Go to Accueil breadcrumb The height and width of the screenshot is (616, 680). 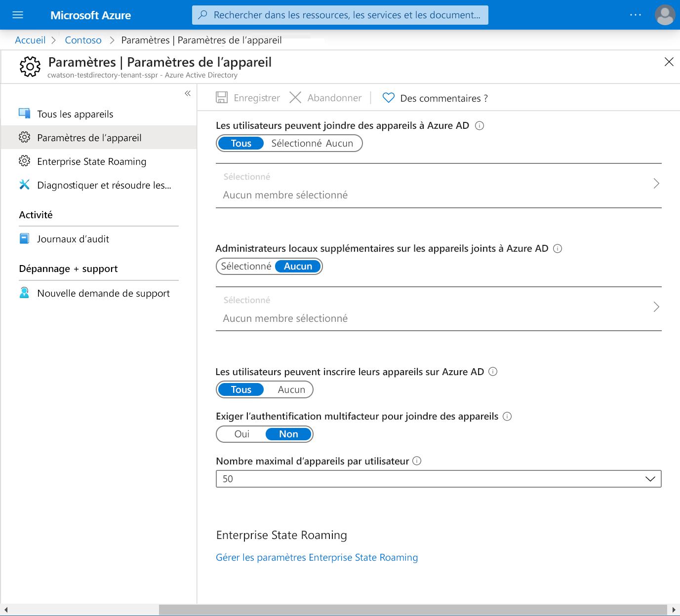click(x=30, y=40)
